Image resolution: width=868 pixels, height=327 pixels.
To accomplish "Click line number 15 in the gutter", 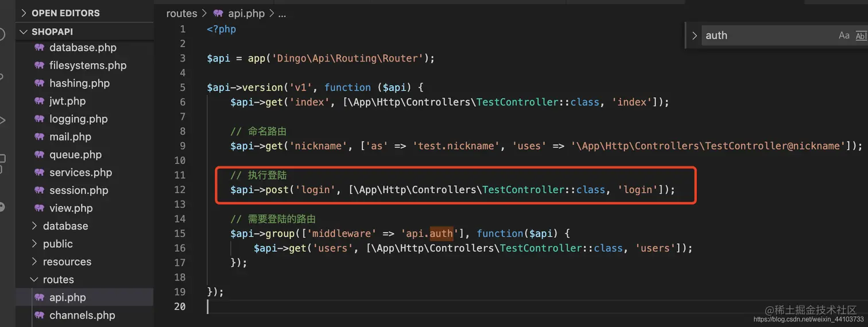I will 180,233.
